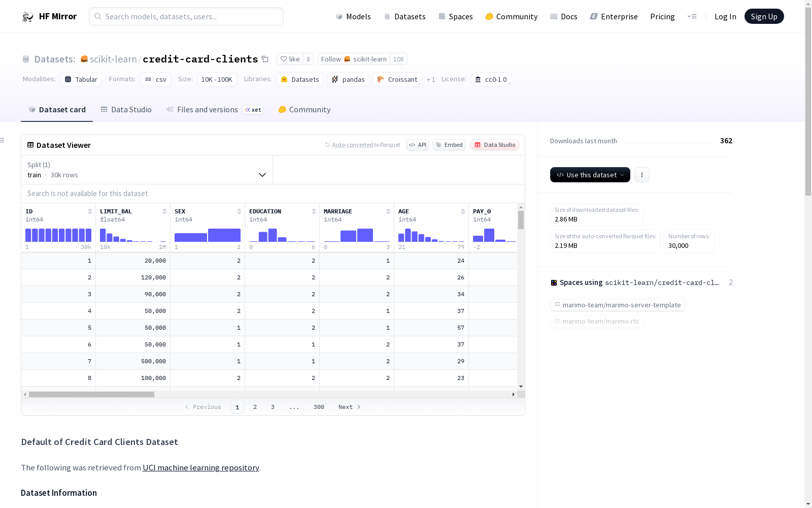Go to Spaces in the top navigation
Viewport: 812px width, 508px height.
pyautogui.click(x=456, y=17)
